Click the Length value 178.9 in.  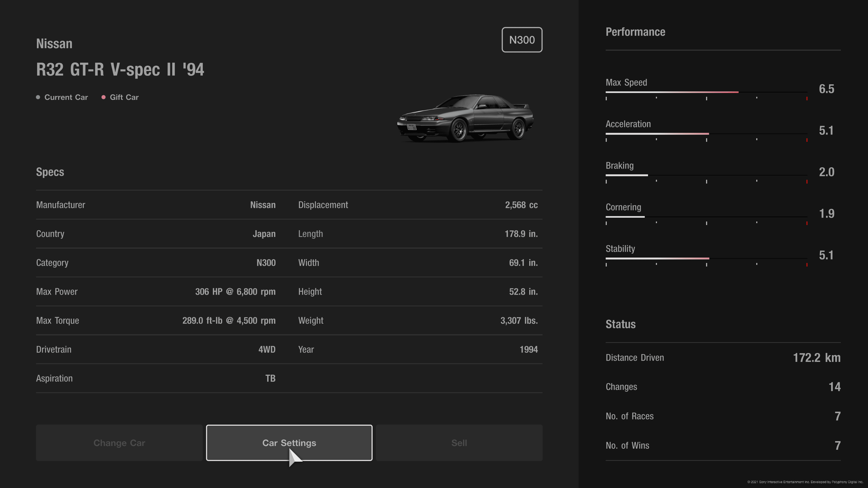tap(521, 234)
